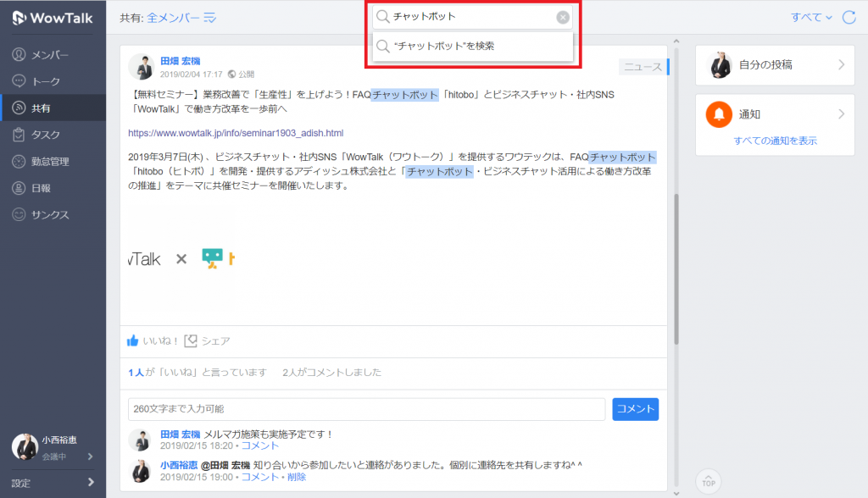Reply via コメント link dated 2019/02/15 18:20
The width and height of the screenshot is (868, 498).
[x=259, y=445]
